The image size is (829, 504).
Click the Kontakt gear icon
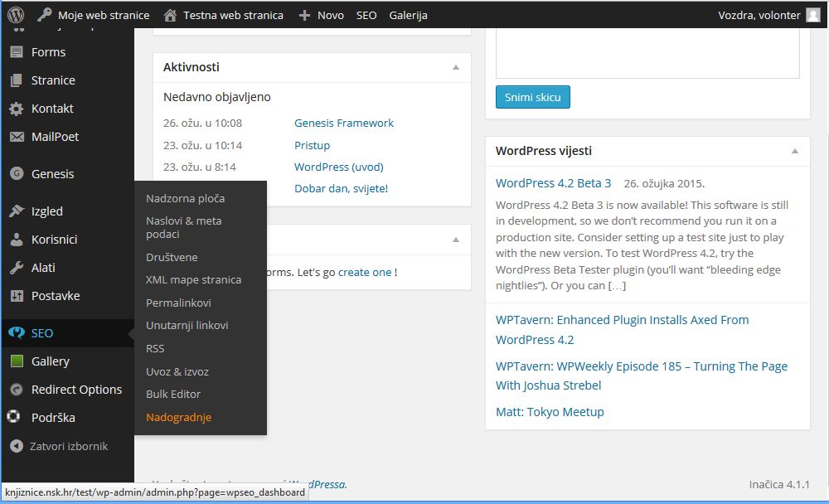17,109
